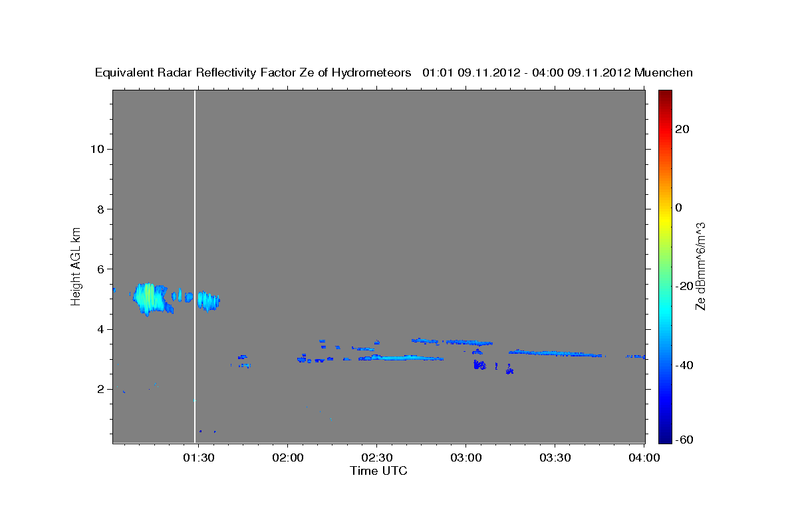Click the height tick label 4
The height and width of the screenshot is (532, 798).
coord(101,329)
